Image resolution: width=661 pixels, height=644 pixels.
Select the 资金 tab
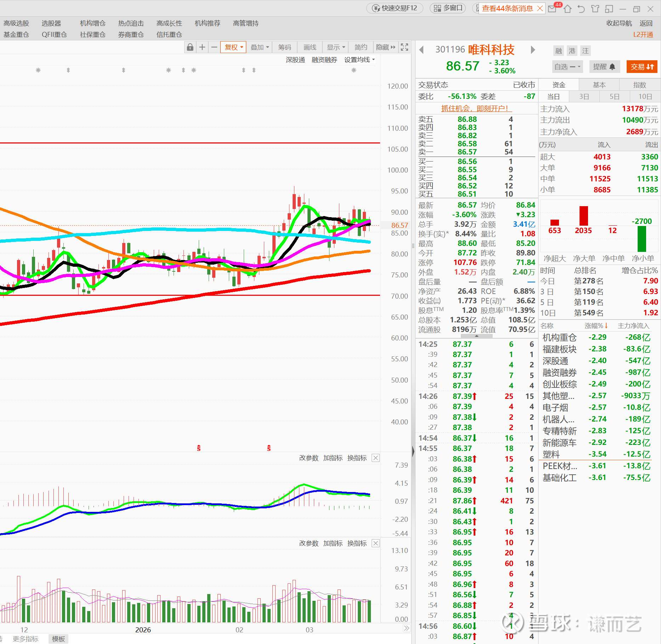coord(559,85)
